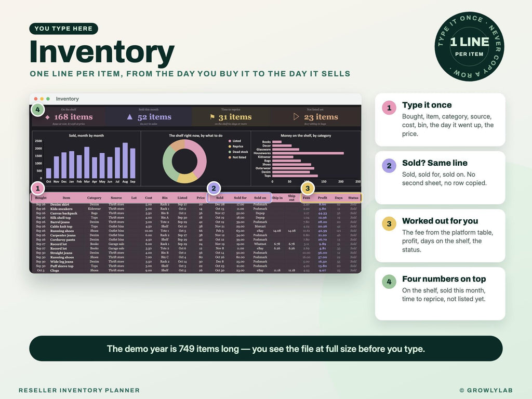Viewport: 532px width, 399px height.
Task: Click the 'Sold? Same line' card heading
Action: tap(435, 163)
